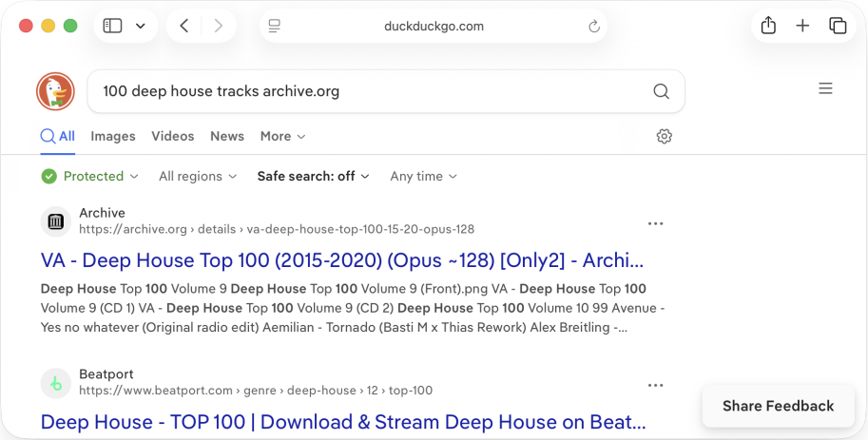Show tab overview icon

(x=838, y=27)
